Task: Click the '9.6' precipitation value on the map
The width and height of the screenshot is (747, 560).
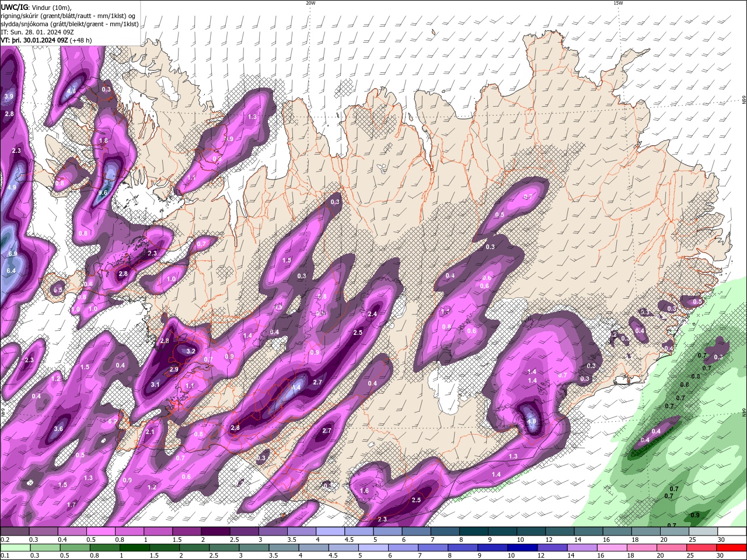Action: click(x=103, y=192)
